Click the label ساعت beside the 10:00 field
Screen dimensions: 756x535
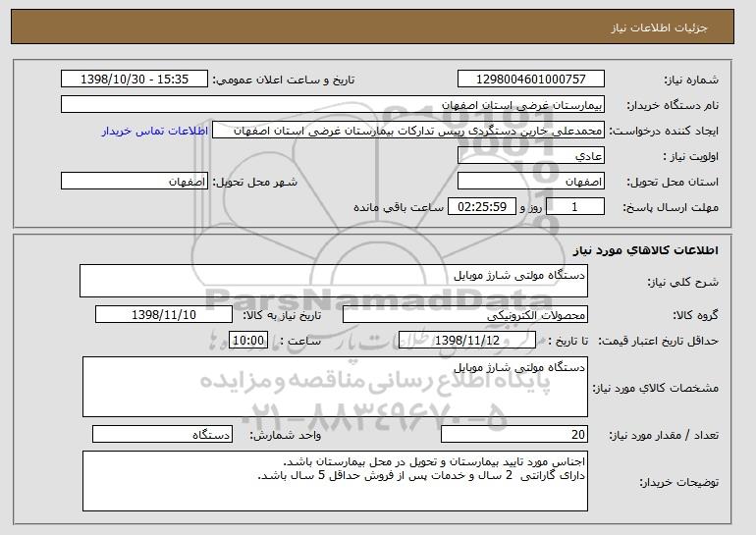pos(300,341)
